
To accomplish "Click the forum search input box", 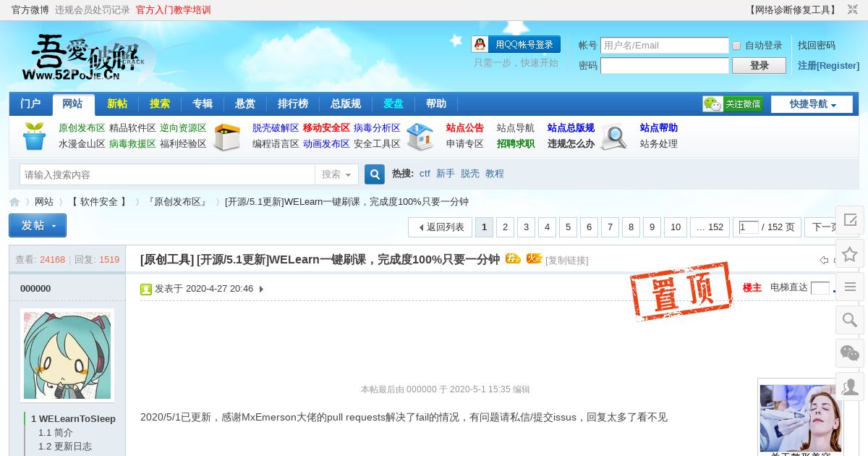I will (167, 174).
